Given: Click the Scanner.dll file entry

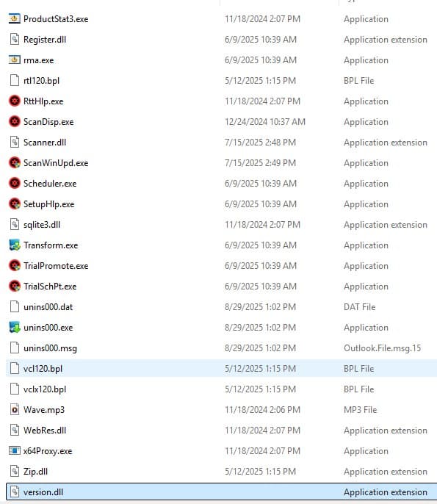Looking at the screenshot, I should click(221, 143).
